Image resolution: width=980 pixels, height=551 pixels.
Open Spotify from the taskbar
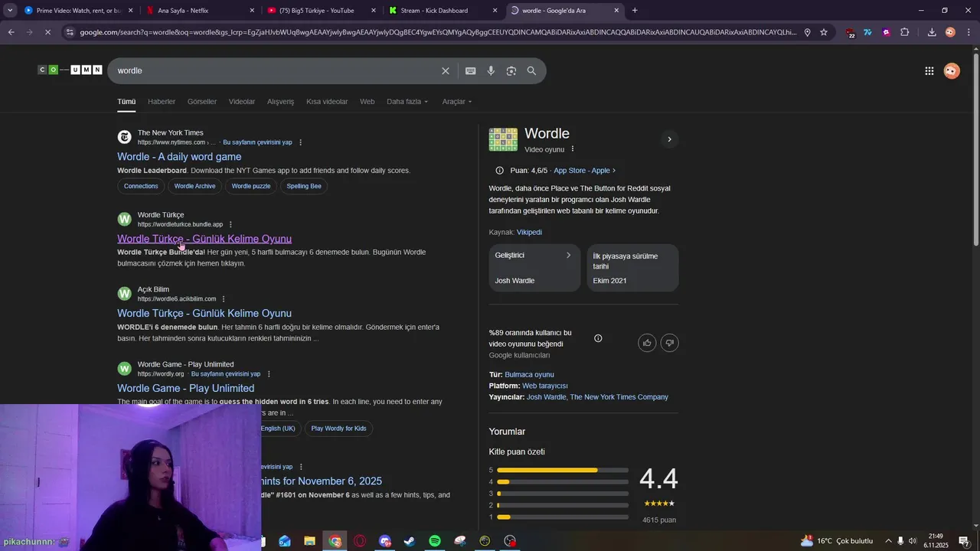pyautogui.click(x=435, y=541)
